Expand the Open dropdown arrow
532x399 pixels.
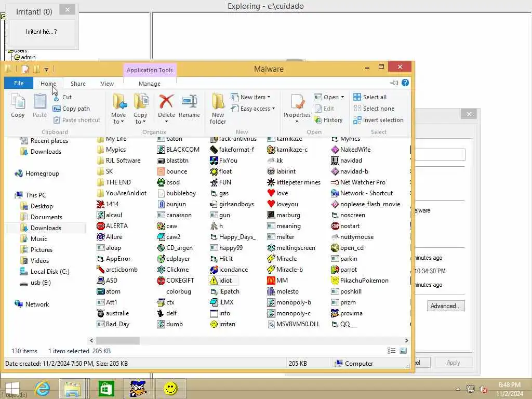coord(343,97)
